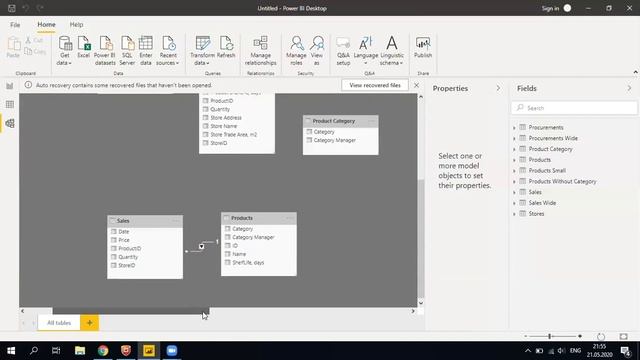Screen dimensions: 640x360
Task: Open Sales table options ellipsis
Action: tap(176, 221)
